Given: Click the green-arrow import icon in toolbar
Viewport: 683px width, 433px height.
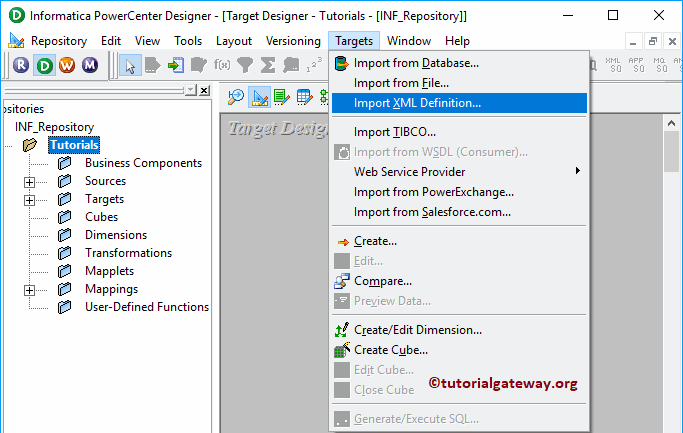Looking at the screenshot, I should coord(176,65).
